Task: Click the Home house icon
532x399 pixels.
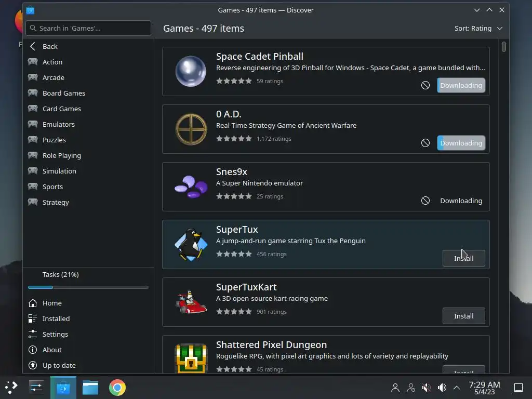Action: (33, 303)
